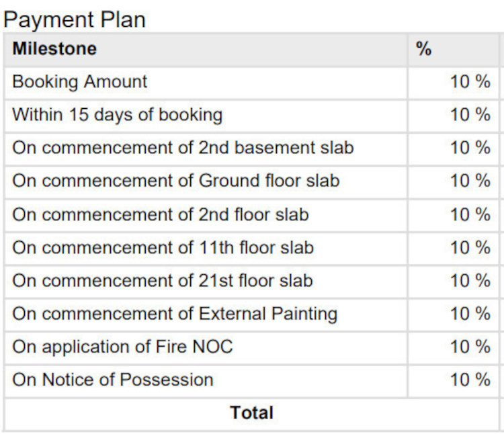Select On commencement of Ground floor slab
The height and width of the screenshot is (434, 504).
pos(176,181)
